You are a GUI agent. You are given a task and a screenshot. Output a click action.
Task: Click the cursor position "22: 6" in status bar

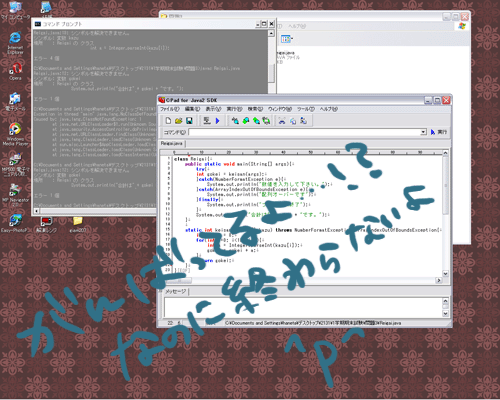174,323
